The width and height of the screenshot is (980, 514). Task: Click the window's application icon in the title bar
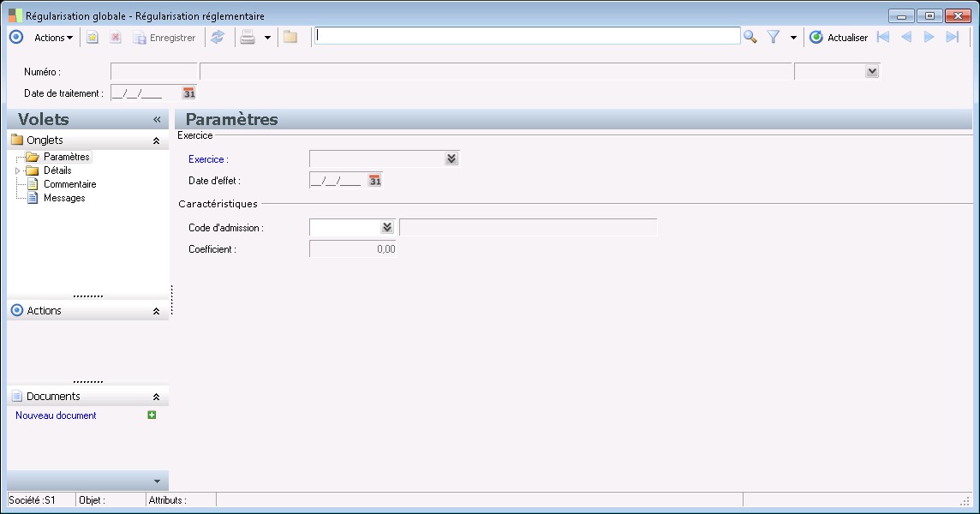tap(15, 15)
